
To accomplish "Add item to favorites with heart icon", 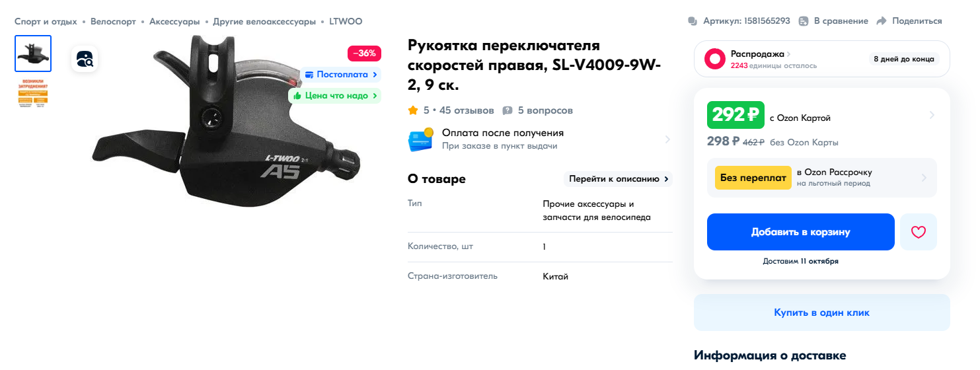I will point(919,232).
